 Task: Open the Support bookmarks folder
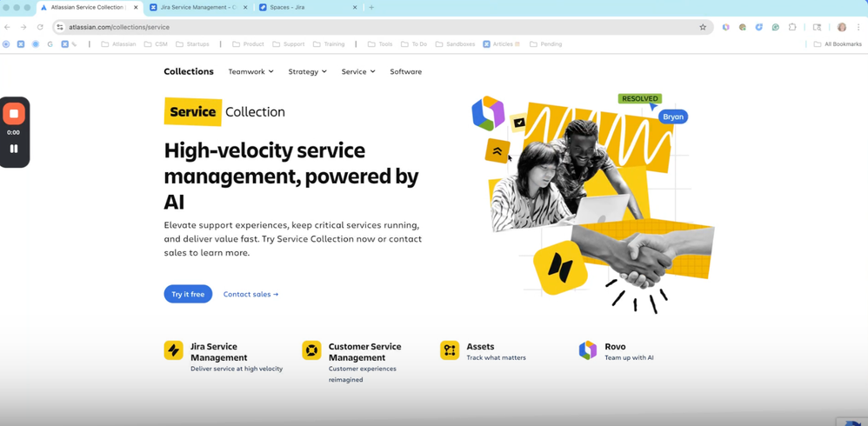(x=289, y=44)
